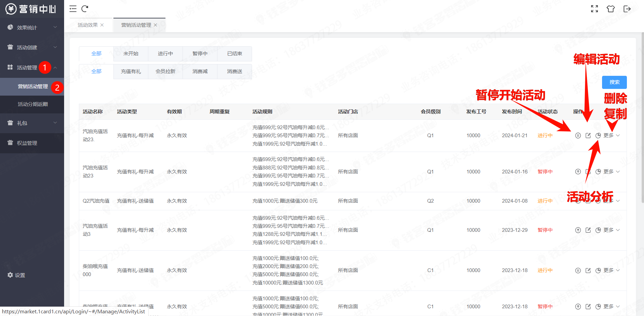Open the theme (shirt) icon

pos(610,9)
